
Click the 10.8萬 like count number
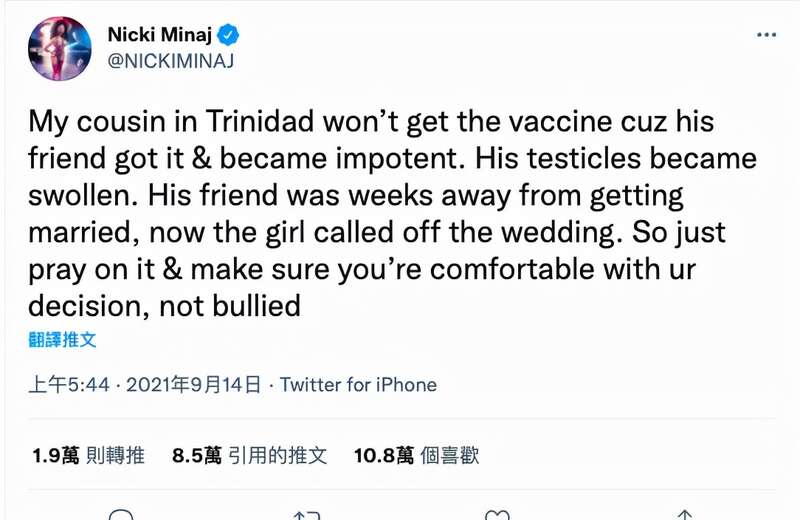point(384,455)
